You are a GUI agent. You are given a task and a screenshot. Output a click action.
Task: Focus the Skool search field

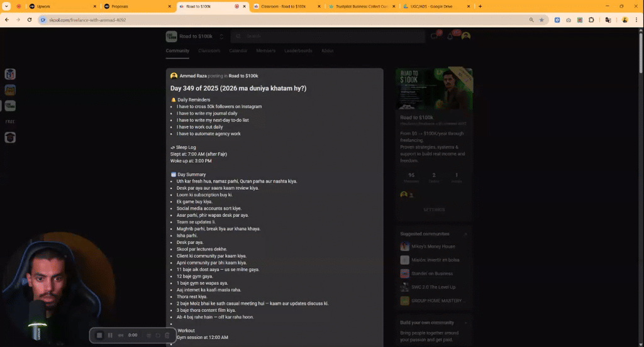click(328, 36)
